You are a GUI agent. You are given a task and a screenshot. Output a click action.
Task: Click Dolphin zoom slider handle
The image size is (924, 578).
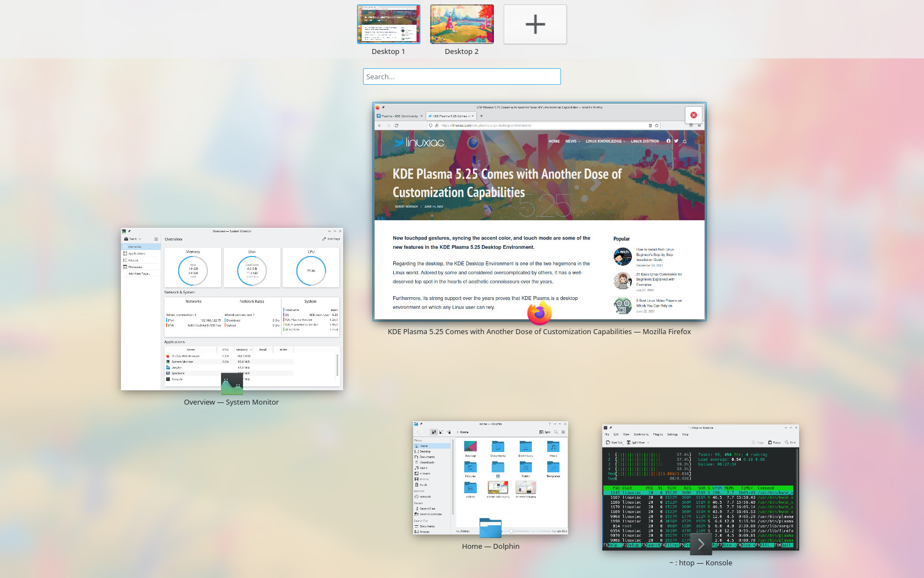point(511,531)
